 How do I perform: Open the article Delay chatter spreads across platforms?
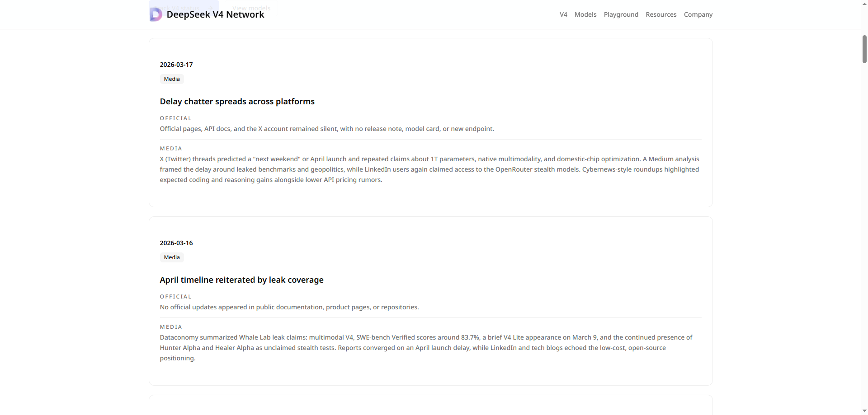237,101
